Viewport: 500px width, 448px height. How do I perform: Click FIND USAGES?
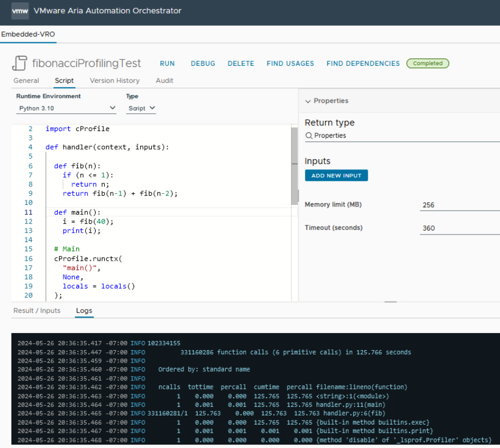click(x=290, y=64)
